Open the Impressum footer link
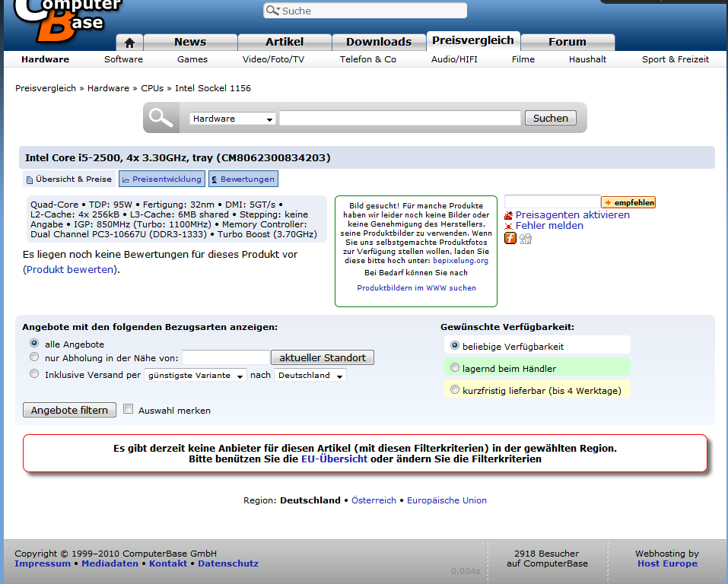Image resolution: width=728 pixels, height=584 pixels. 43,563
